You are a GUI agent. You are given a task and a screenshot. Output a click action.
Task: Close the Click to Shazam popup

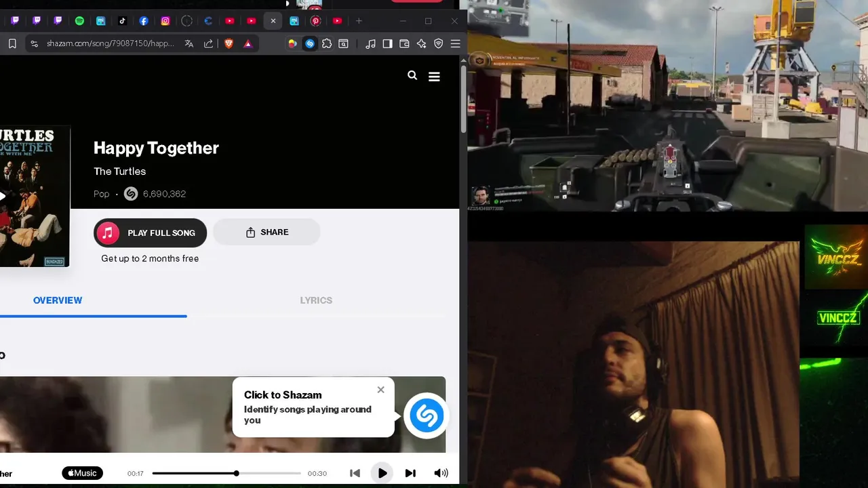tap(380, 390)
